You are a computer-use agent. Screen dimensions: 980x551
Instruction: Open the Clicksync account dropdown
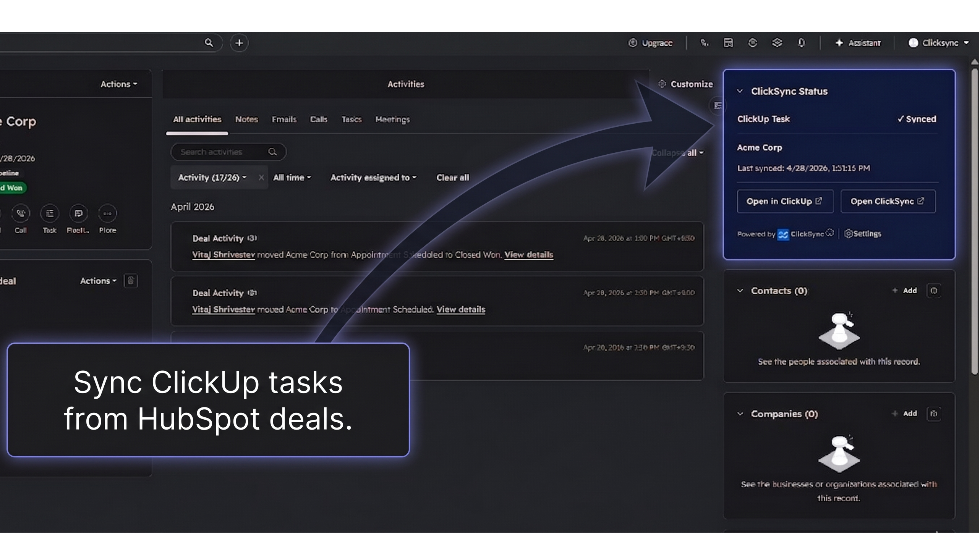[x=938, y=43]
